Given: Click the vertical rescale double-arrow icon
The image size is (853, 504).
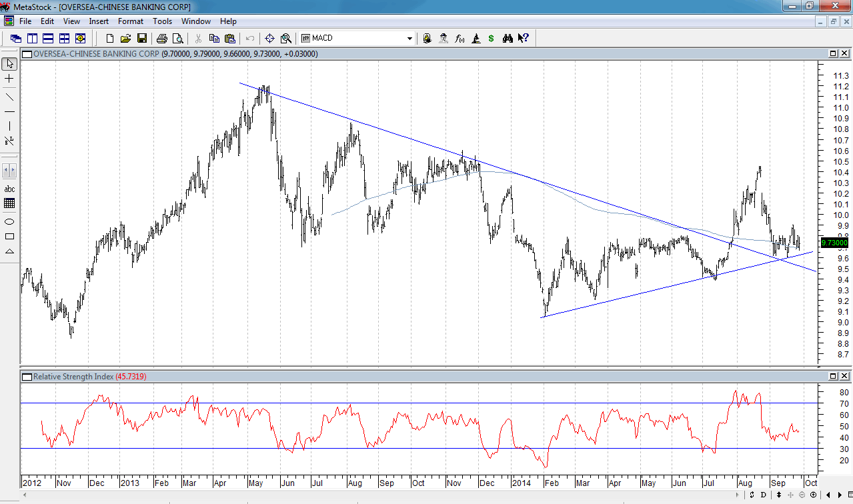Looking at the screenshot, I should (779, 495).
